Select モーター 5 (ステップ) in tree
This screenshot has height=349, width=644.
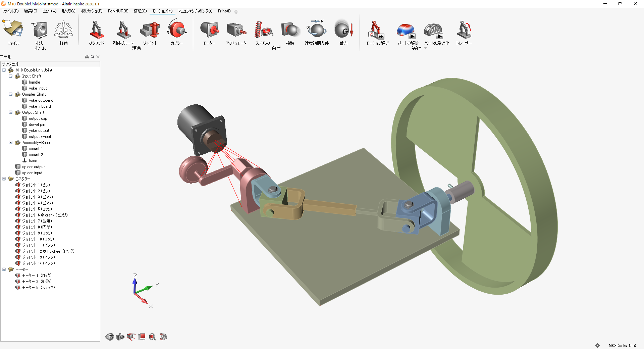coord(39,288)
